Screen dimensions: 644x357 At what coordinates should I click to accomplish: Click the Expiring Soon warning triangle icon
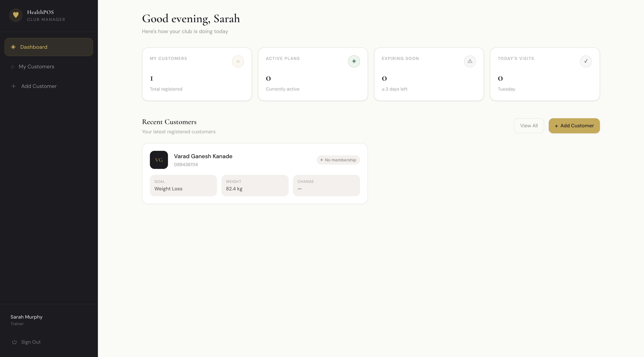(x=470, y=61)
